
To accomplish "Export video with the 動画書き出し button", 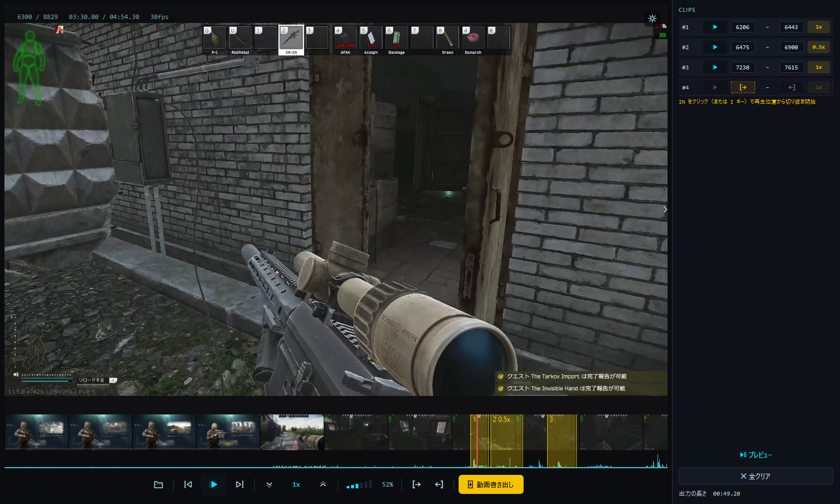I will 491,484.
